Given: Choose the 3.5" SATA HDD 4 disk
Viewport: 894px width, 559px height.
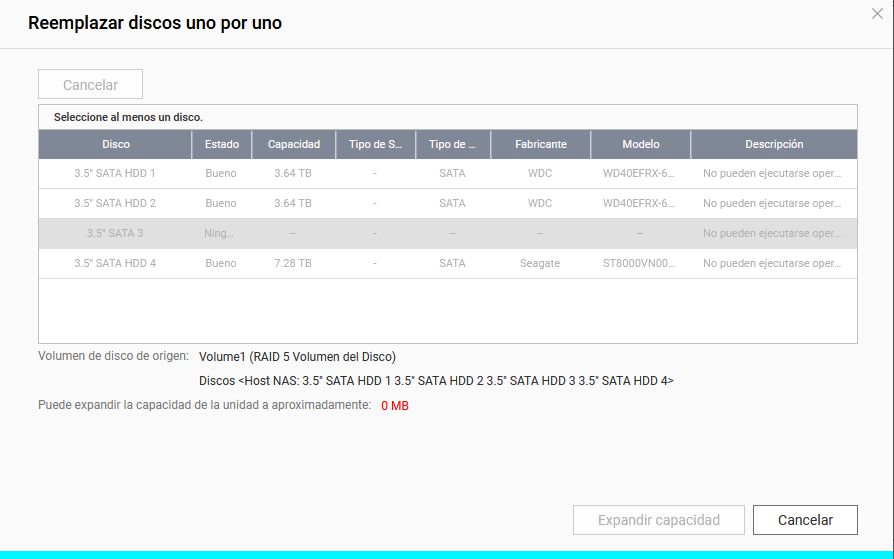Looking at the screenshot, I should point(115,263).
